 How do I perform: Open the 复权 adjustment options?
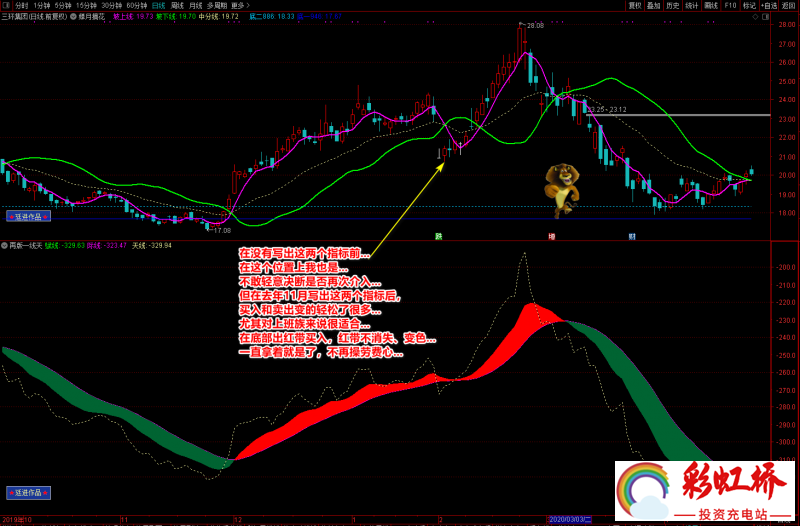click(x=635, y=5)
